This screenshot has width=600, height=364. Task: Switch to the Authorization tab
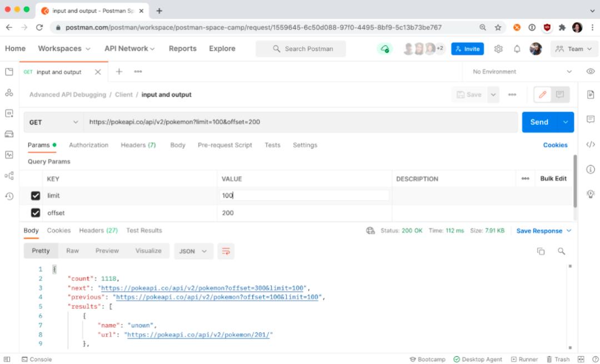[88, 145]
